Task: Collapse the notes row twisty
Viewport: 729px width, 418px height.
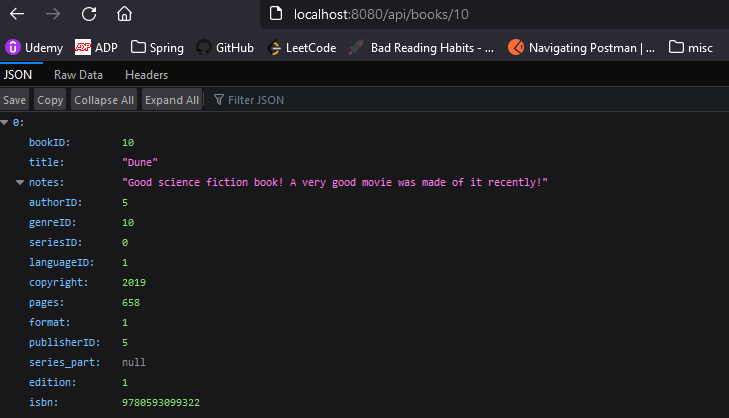Action: (20, 182)
